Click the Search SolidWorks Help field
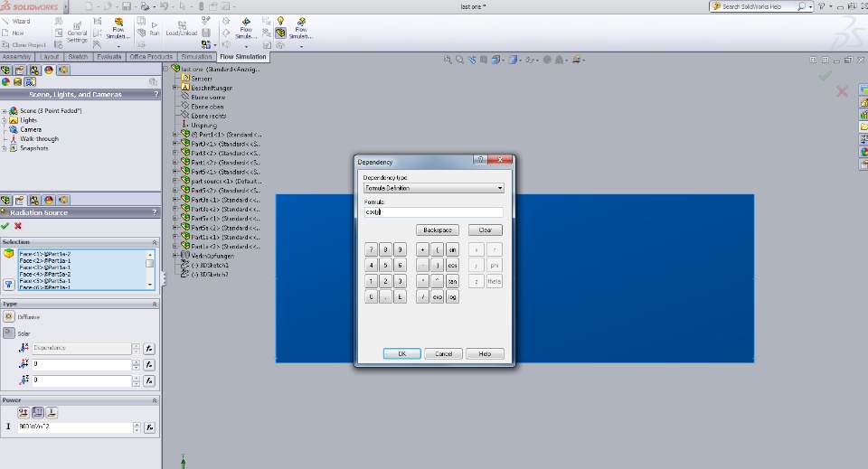The image size is (868, 469). pyautogui.click(x=758, y=6)
